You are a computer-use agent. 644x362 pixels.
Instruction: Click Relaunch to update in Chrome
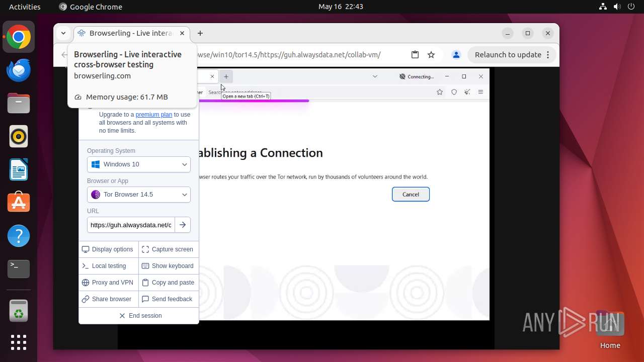coord(512,55)
